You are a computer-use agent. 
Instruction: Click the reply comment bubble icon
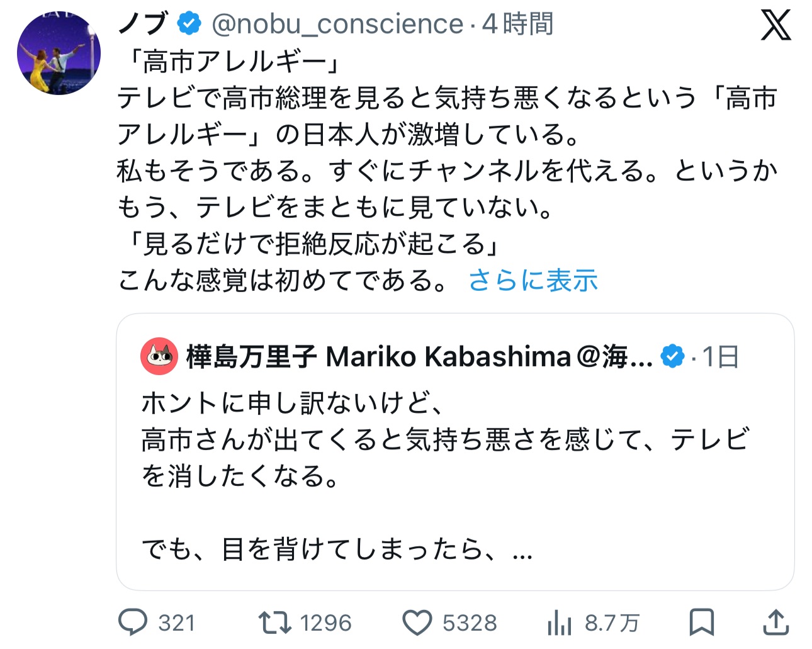coord(133,623)
